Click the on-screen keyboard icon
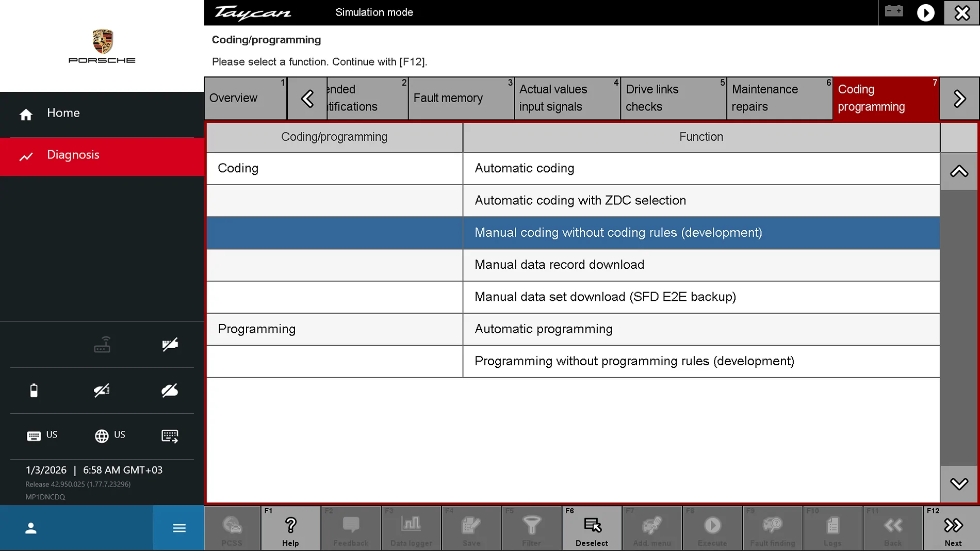This screenshot has width=980, height=551. (x=170, y=436)
